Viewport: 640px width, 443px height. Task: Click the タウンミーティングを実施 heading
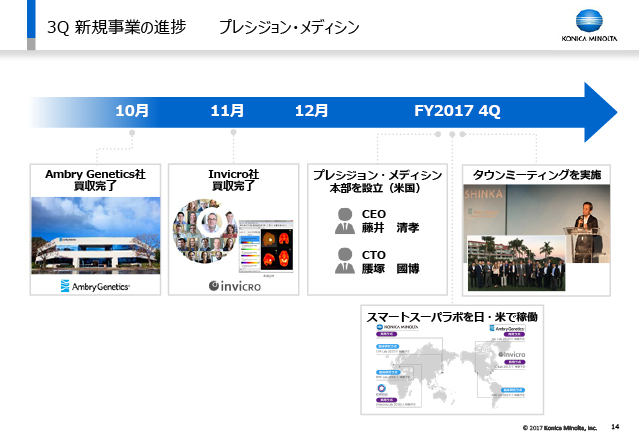(x=536, y=175)
